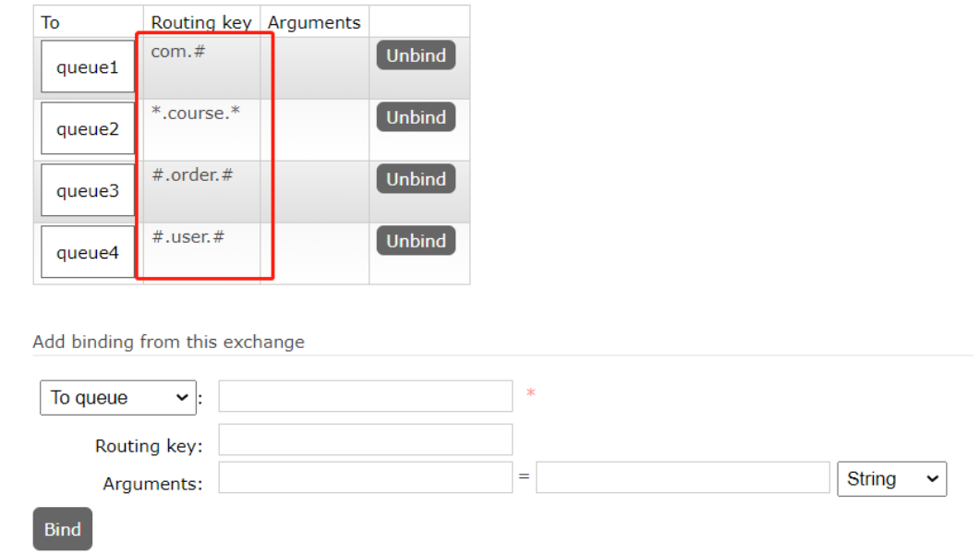Unbind queue4 with #.user.# key

click(416, 240)
